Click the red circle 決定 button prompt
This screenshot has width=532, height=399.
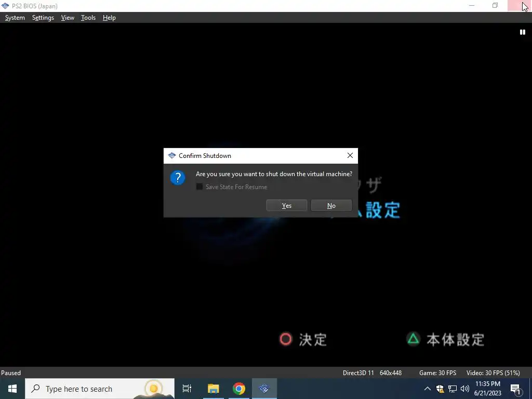tap(303, 339)
